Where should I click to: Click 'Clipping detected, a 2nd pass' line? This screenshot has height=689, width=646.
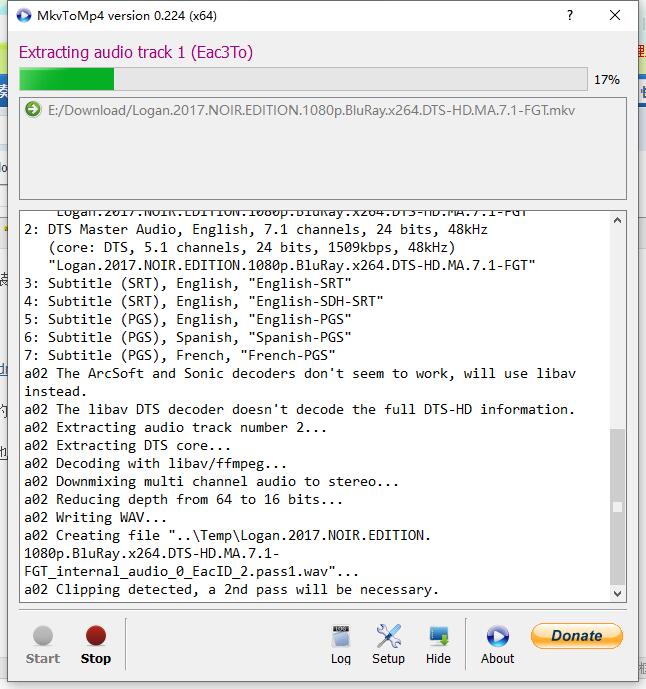tap(232, 590)
